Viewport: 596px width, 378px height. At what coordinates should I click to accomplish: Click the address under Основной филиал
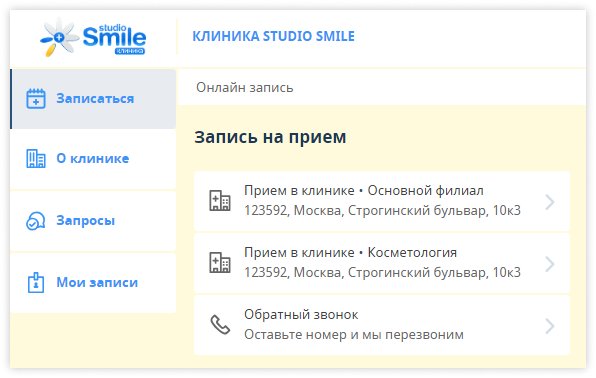(382, 210)
